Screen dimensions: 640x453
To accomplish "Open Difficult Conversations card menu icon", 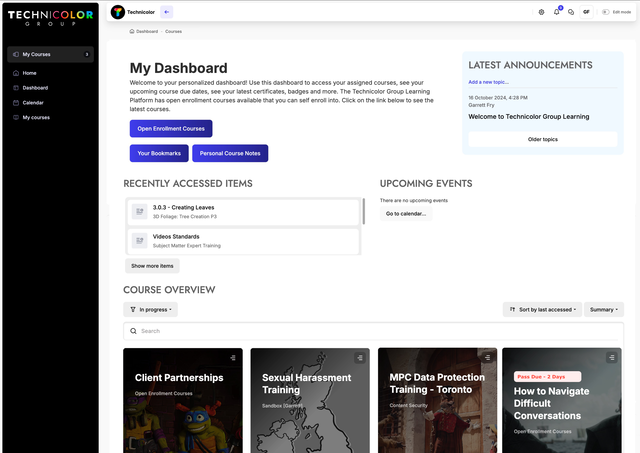I will coord(611,358).
